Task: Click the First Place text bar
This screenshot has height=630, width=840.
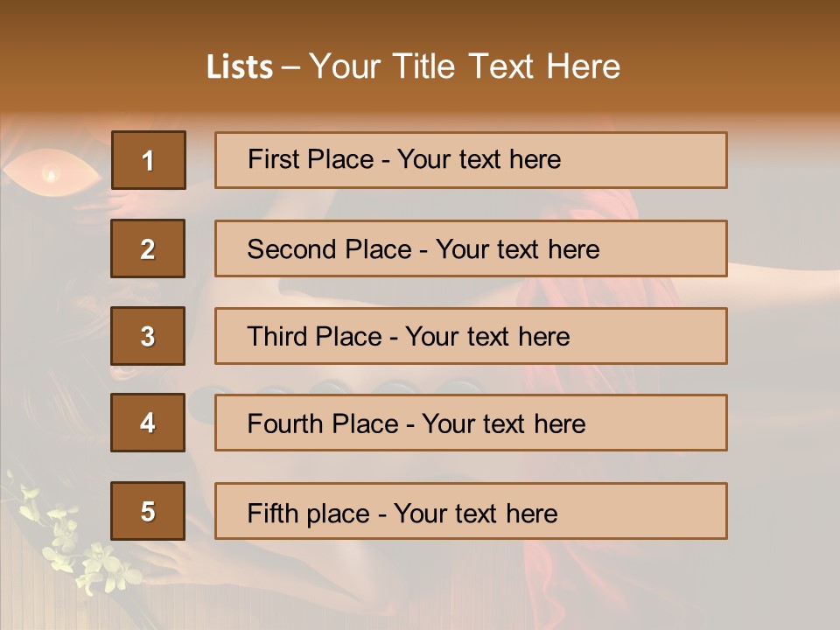Action: coord(471,160)
